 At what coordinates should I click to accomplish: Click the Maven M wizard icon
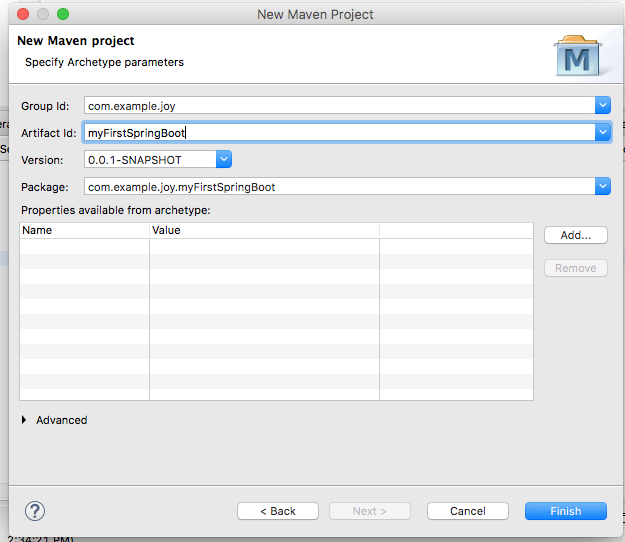[x=579, y=56]
